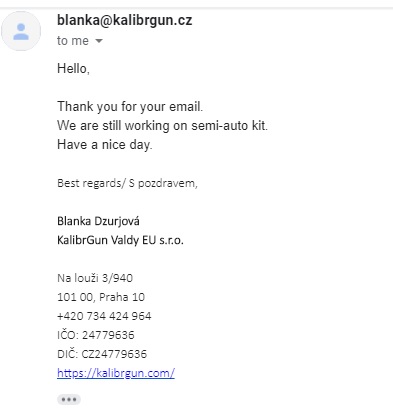Click the IČO: 24779636 line
393x408 pixels.
pos(96,335)
